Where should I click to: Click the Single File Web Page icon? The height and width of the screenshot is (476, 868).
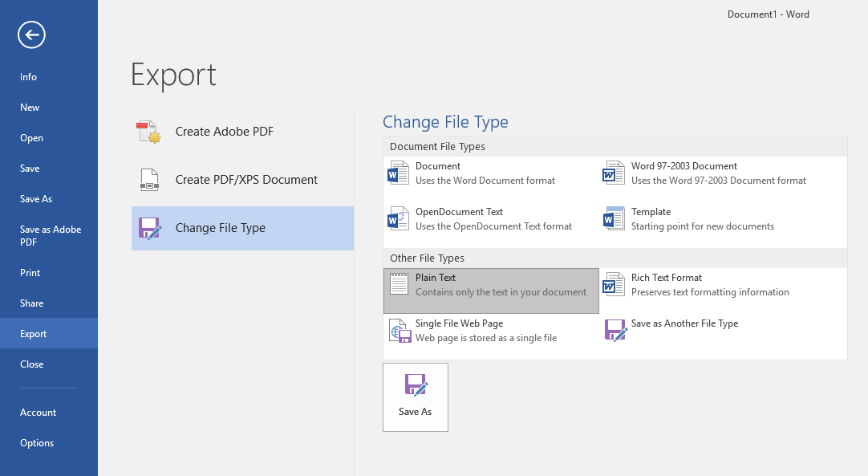point(400,331)
